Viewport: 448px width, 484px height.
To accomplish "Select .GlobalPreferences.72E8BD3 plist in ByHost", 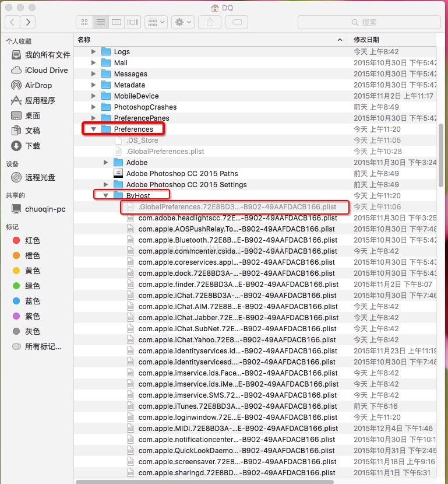I will coord(238,207).
